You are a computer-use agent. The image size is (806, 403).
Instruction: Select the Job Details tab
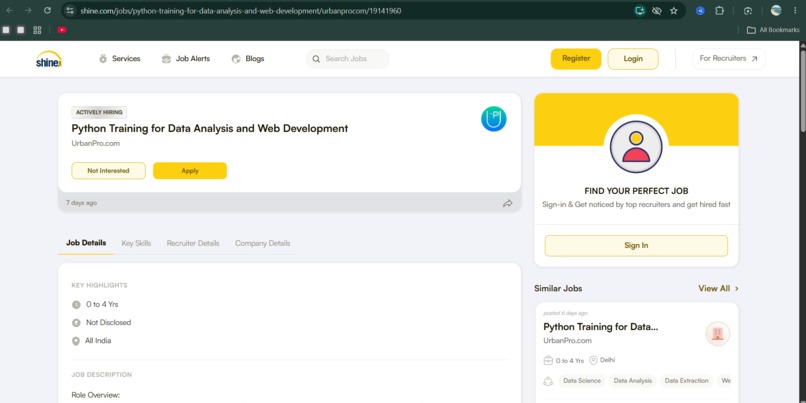pyautogui.click(x=86, y=243)
